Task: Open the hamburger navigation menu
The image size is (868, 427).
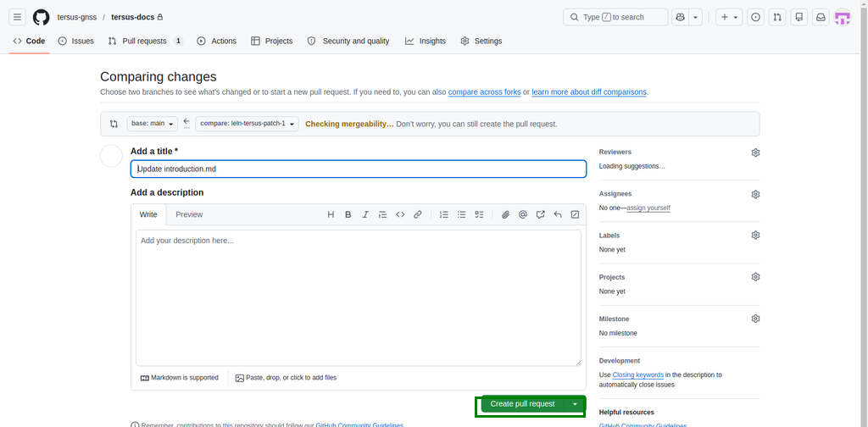Action: (17, 17)
